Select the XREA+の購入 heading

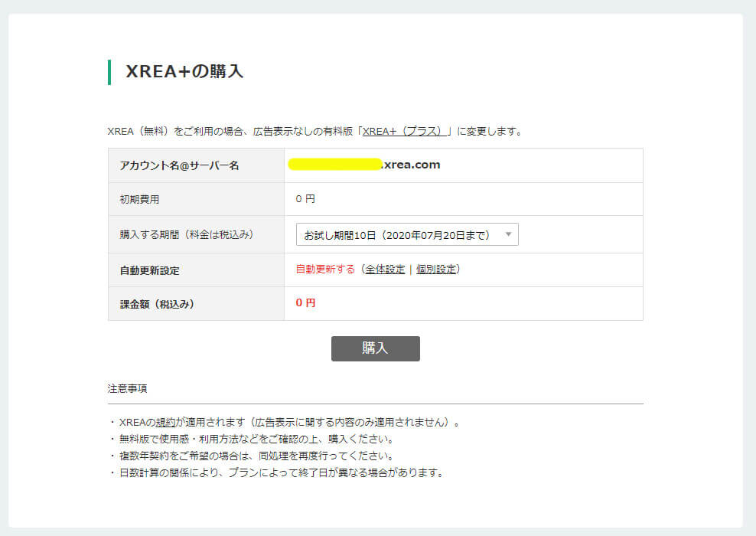pos(184,71)
